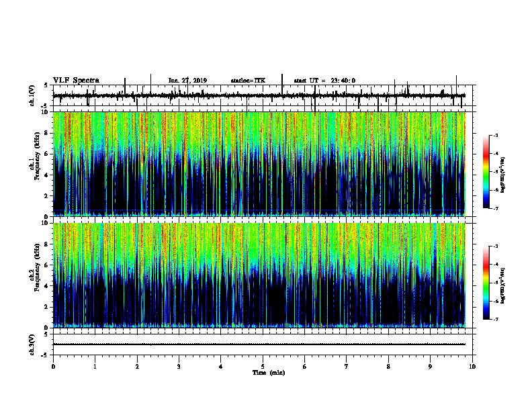The height and width of the screenshot is (411, 532).
Task: Click time axis tick label "10"
Action: 472,367
